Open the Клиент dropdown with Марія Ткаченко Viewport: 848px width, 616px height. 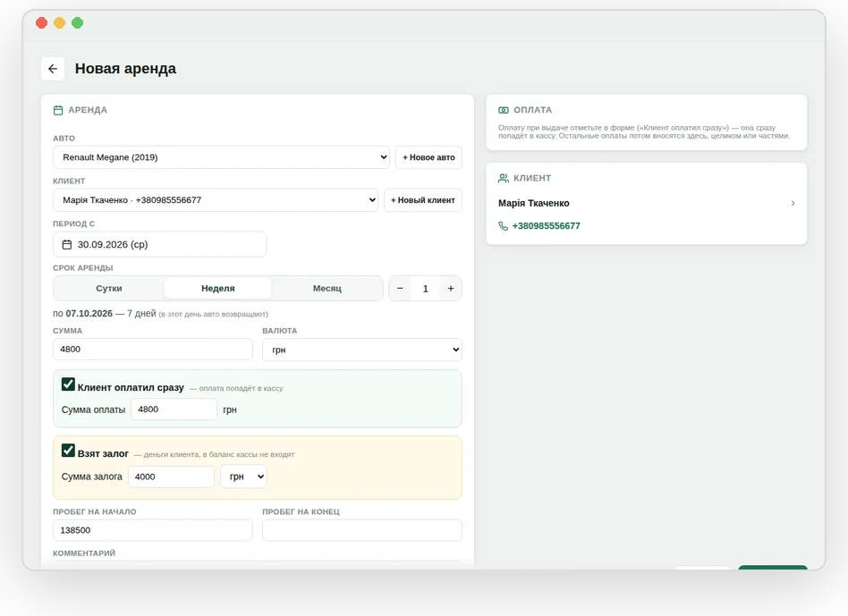point(216,200)
